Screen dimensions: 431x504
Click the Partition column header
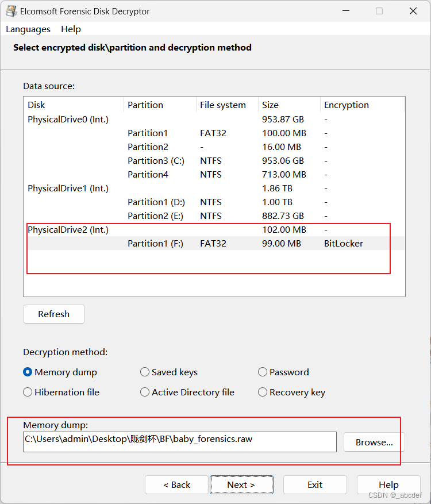coord(160,105)
